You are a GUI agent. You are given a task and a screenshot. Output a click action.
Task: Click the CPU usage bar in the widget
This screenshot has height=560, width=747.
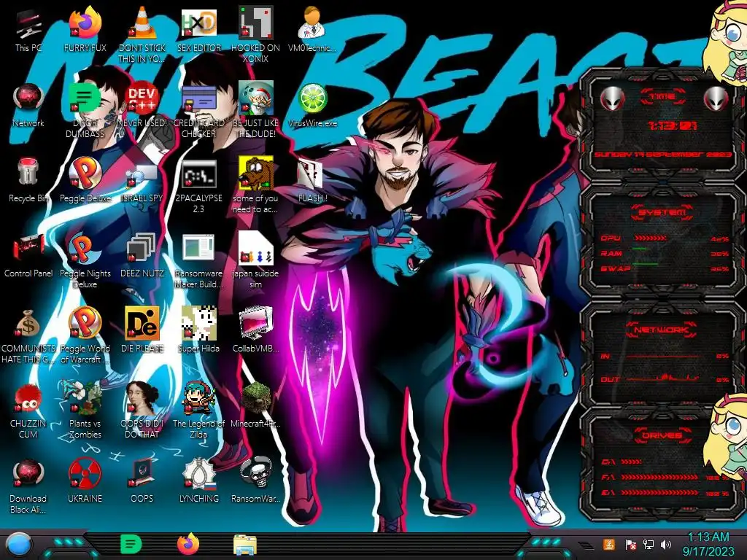pos(650,238)
